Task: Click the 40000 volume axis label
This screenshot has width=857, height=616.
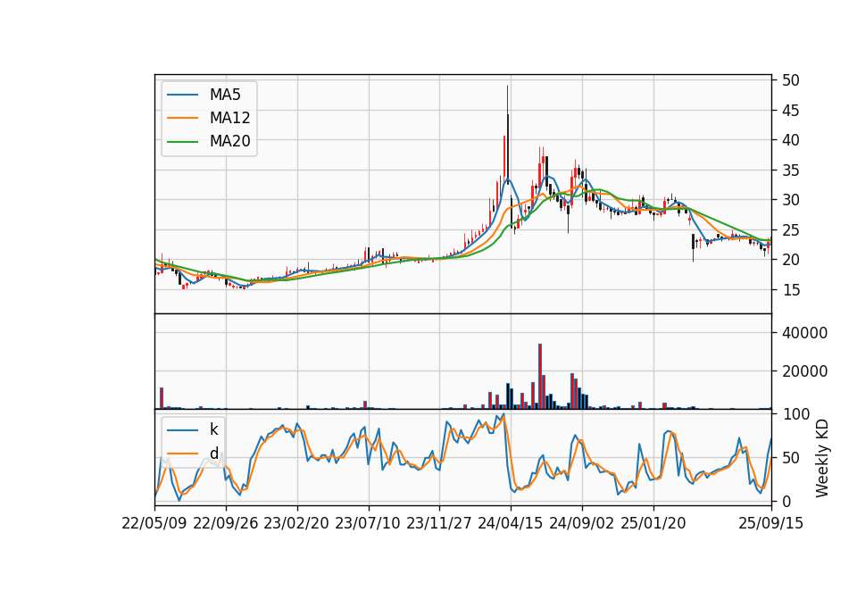Action: [804, 333]
